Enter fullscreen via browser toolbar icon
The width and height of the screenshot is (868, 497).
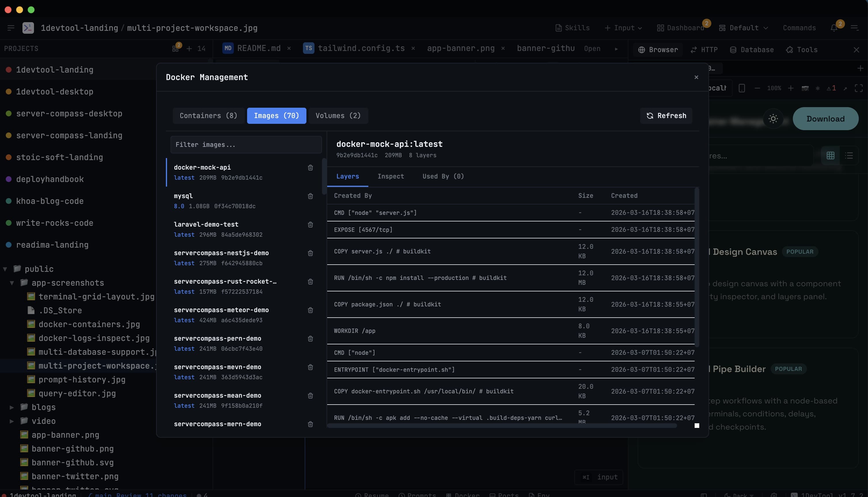pyautogui.click(x=859, y=88)
